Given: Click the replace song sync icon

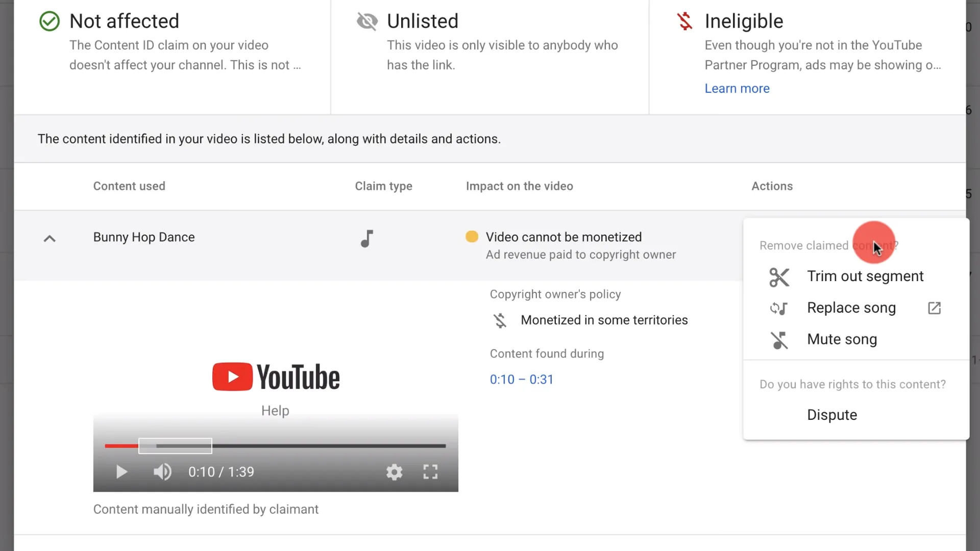Looking at the screenshot, I should tap(779, 308).
